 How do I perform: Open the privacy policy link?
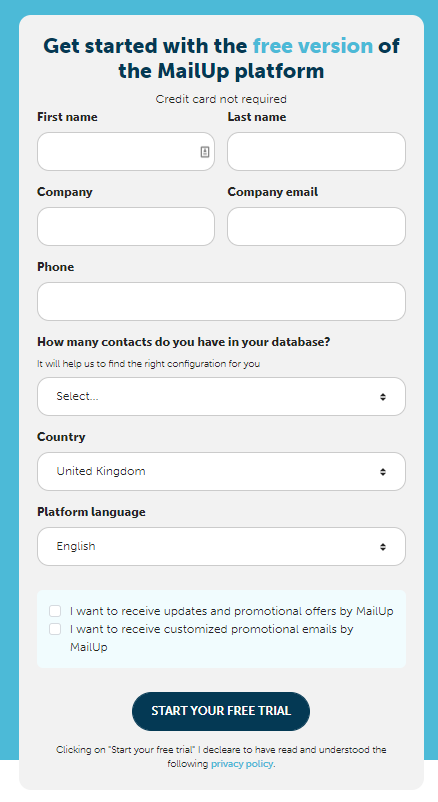[x=242, y=764]
